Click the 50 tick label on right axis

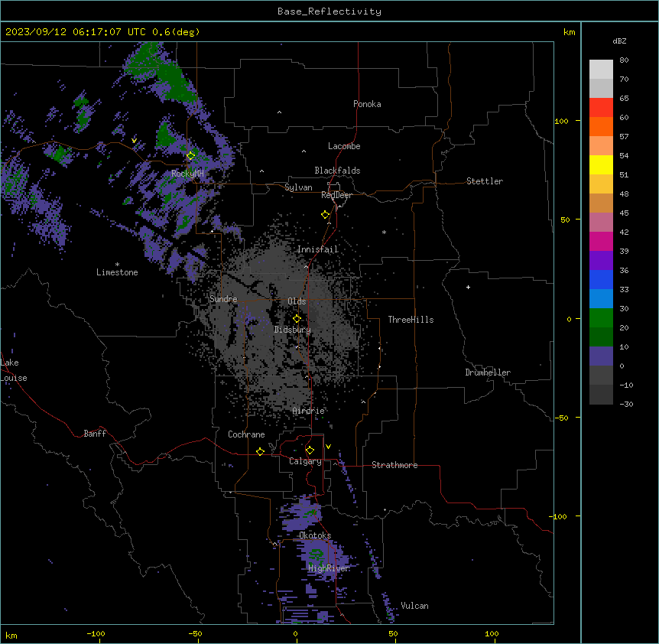point(565,220)
